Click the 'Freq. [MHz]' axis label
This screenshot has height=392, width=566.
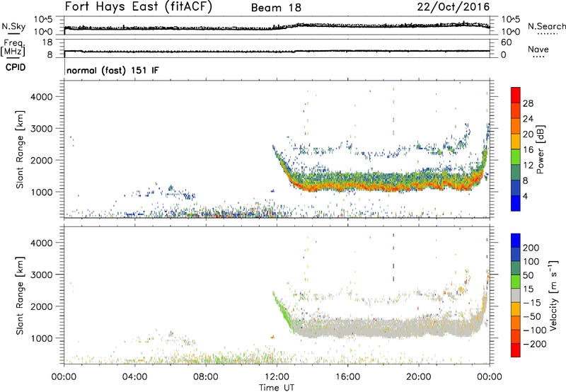[13, 47]
